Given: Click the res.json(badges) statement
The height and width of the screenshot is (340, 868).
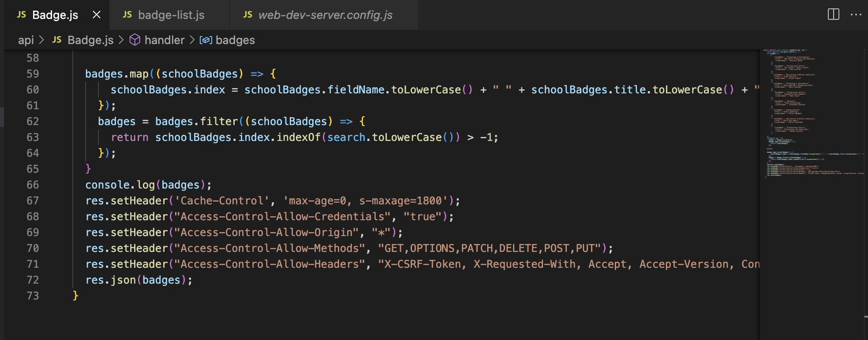Looking at the screenshot, I should tap(139, 280).
